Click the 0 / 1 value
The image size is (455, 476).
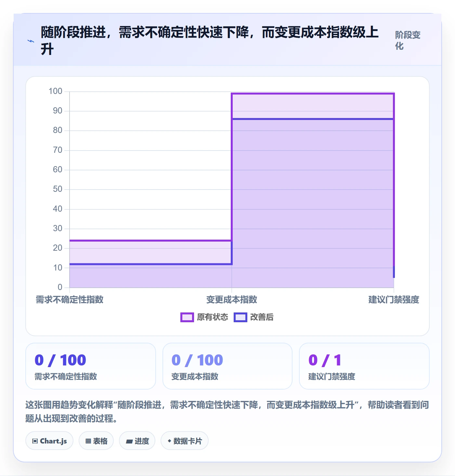point(325,360)
